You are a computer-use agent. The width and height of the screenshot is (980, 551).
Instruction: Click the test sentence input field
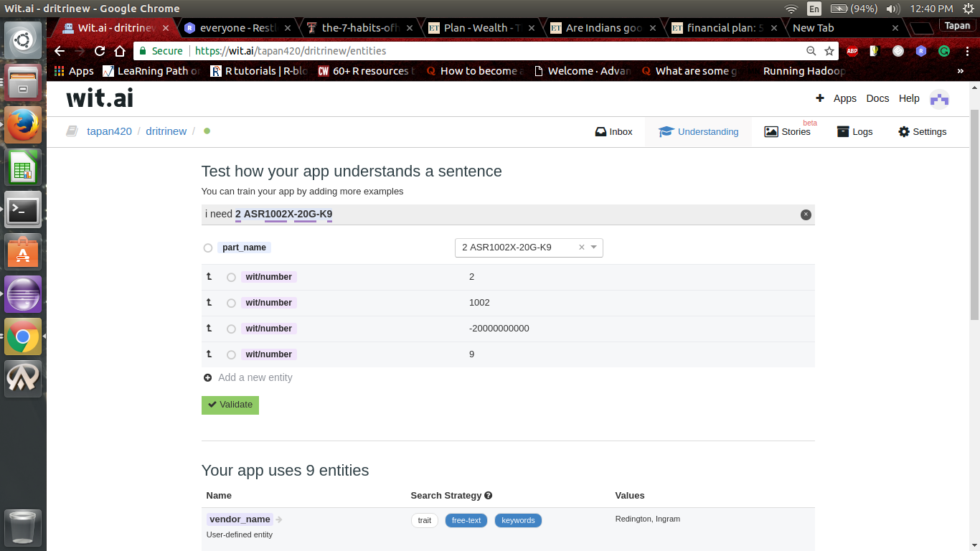click(508, 215)
